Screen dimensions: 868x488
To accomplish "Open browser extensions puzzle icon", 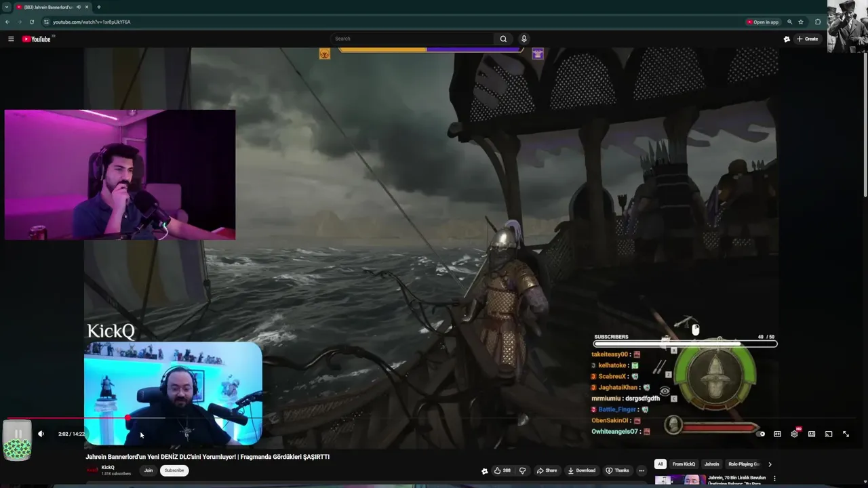I will pos(818,22).
